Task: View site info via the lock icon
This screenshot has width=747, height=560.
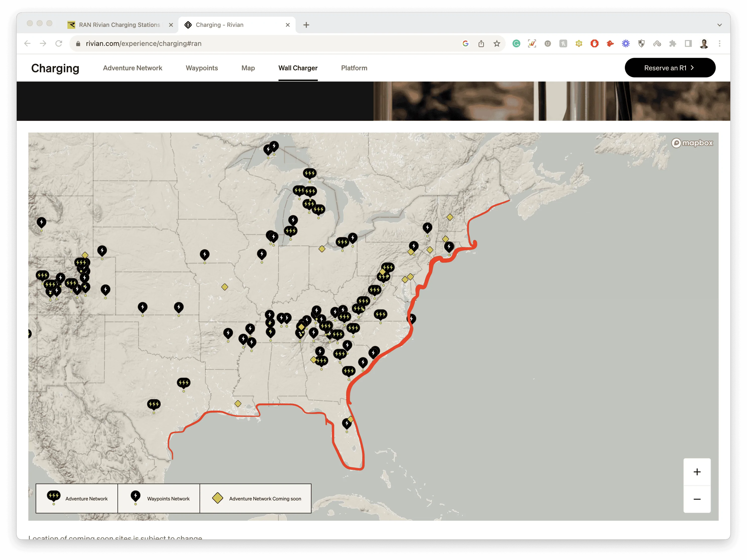Action: point(78,44)
